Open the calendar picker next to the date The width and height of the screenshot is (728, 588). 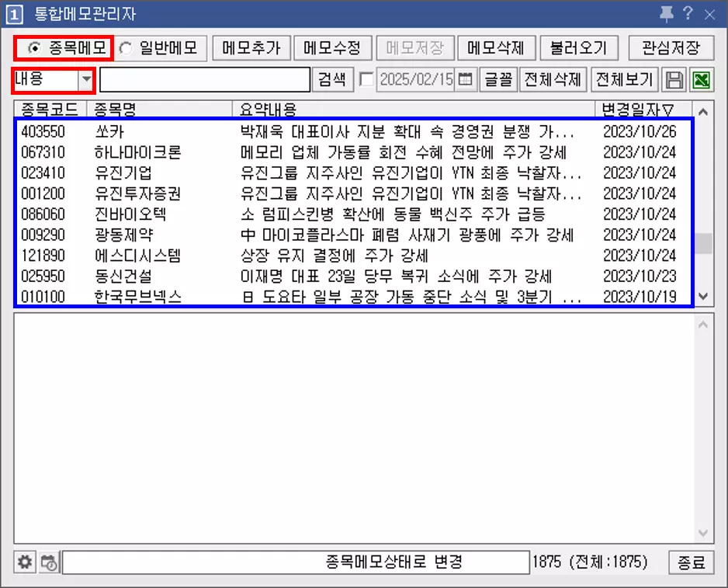[465, 79]
